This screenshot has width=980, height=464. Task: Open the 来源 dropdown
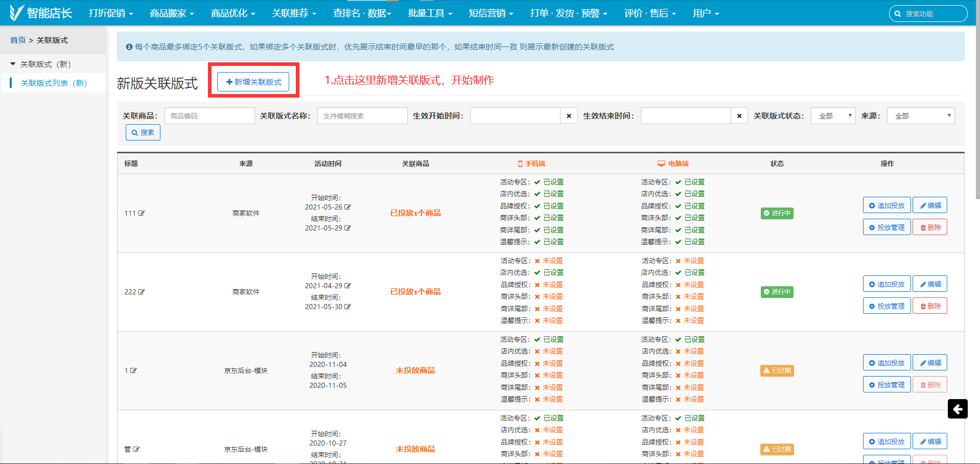click(921, 116)
